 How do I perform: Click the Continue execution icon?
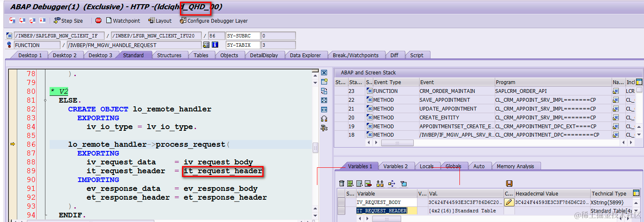(42, 20)
